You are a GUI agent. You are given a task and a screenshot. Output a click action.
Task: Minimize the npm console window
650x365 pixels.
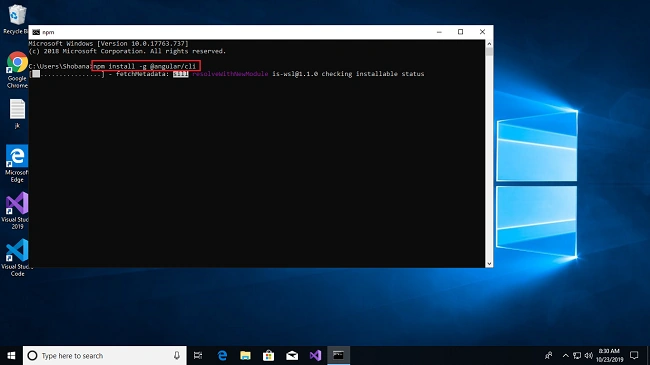click(x=439, y=32)
